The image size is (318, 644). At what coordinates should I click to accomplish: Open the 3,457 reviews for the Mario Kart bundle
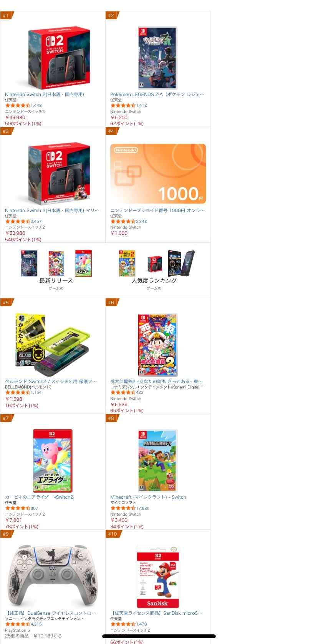[36, 221]
